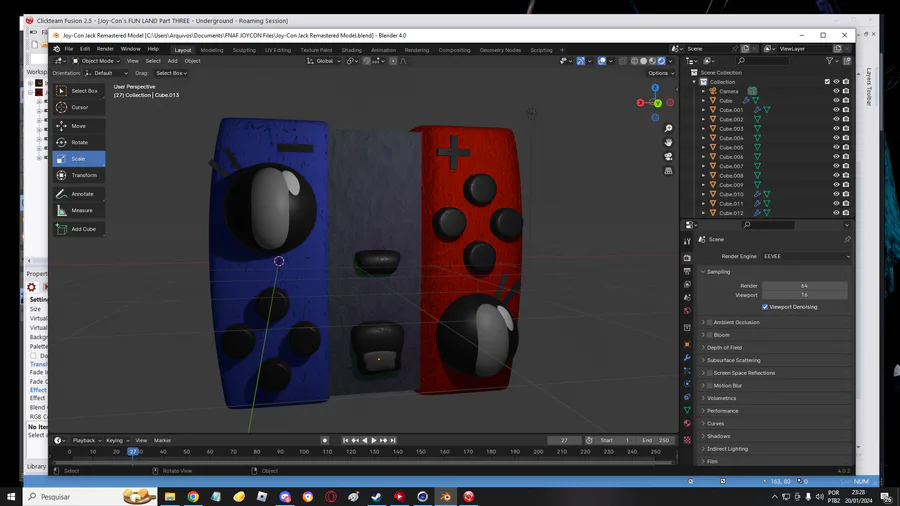The width and height of the screenshot is (900, 506).
Task: Switch to the Modeling workspace tab
Action: tap(212, 50)
